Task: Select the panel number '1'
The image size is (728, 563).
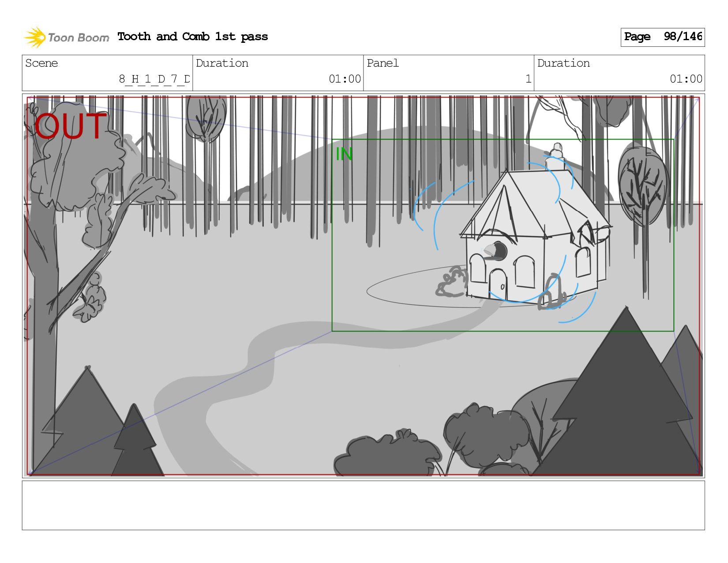Action: 528,79
